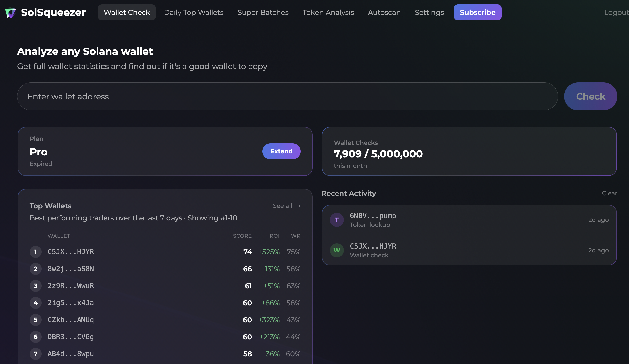
Task: Click the purple T token lookup icon
Action: pos(337,220)
